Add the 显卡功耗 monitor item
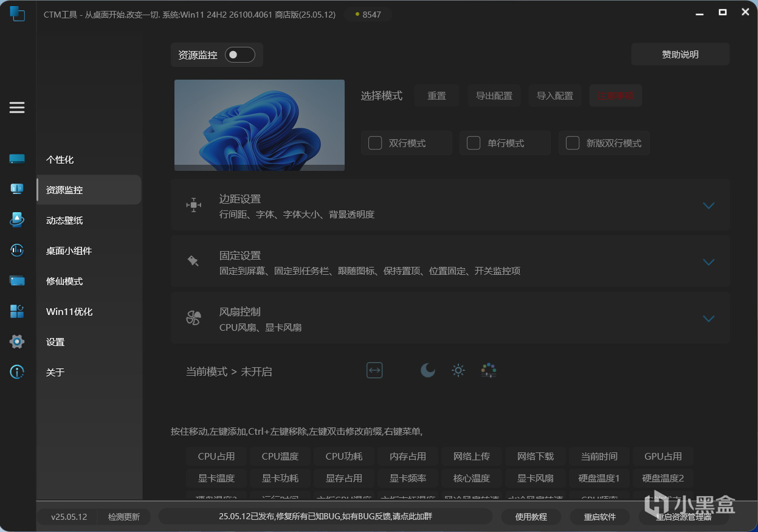 (x=280, y=478)
